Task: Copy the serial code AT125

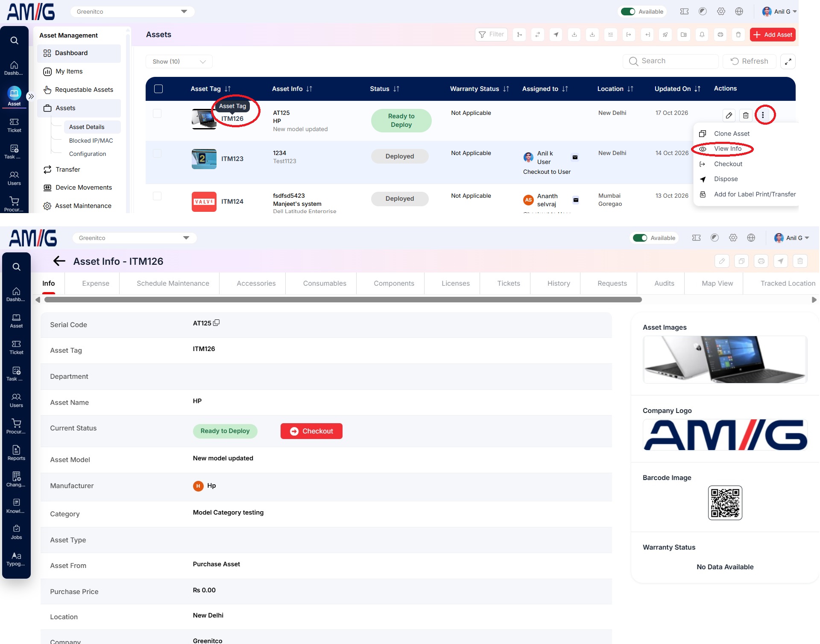Action: 217,323
